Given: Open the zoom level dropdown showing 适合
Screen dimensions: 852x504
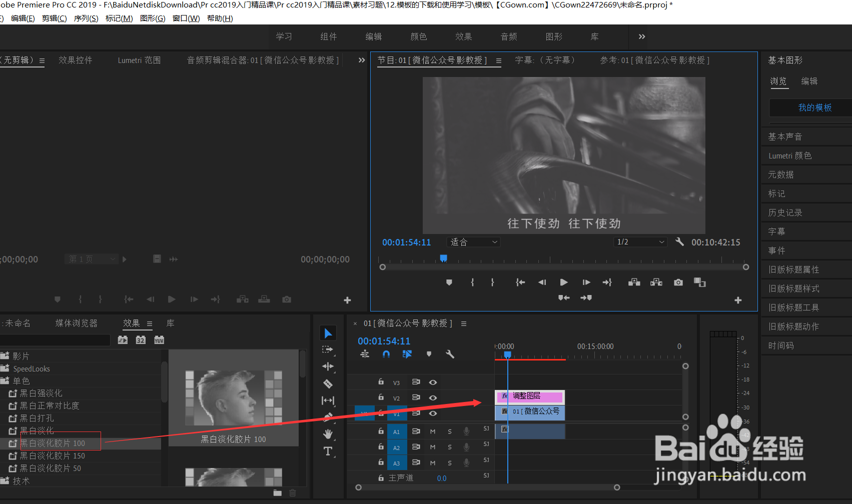Looking at the screenshot, I should pyautogui.click(x=473, y=242).
